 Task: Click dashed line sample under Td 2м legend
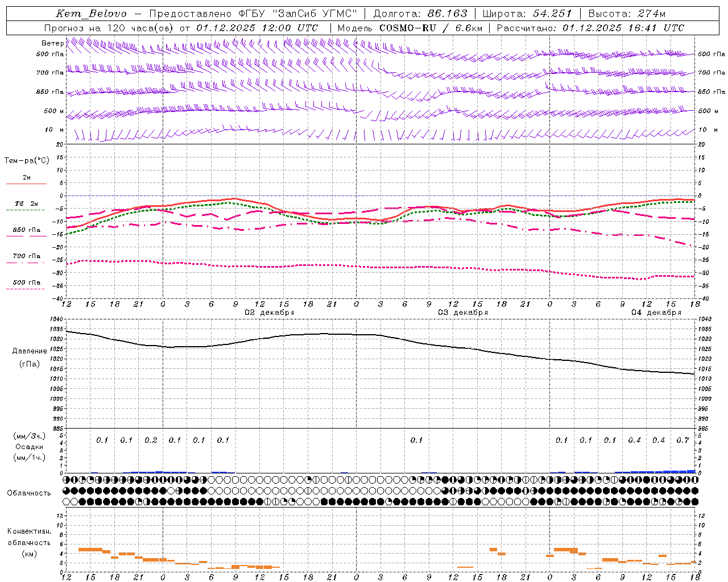(x=26, y=210)
